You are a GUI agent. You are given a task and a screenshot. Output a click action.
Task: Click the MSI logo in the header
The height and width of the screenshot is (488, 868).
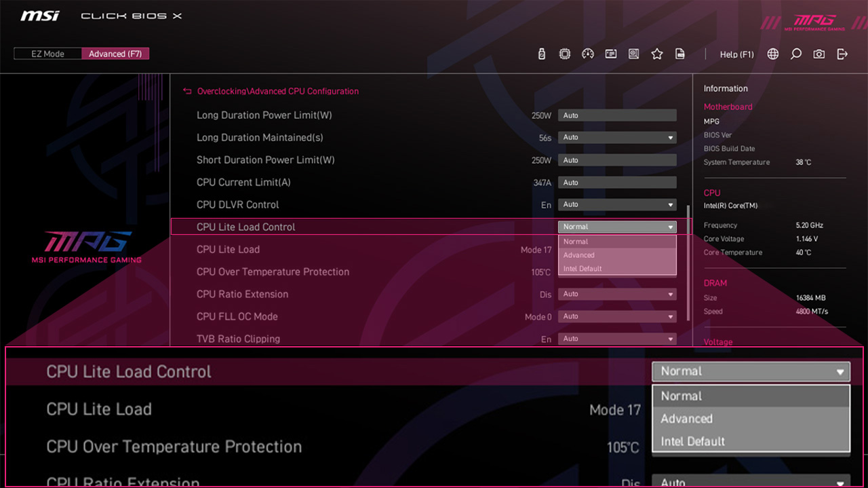coord(39,15)
